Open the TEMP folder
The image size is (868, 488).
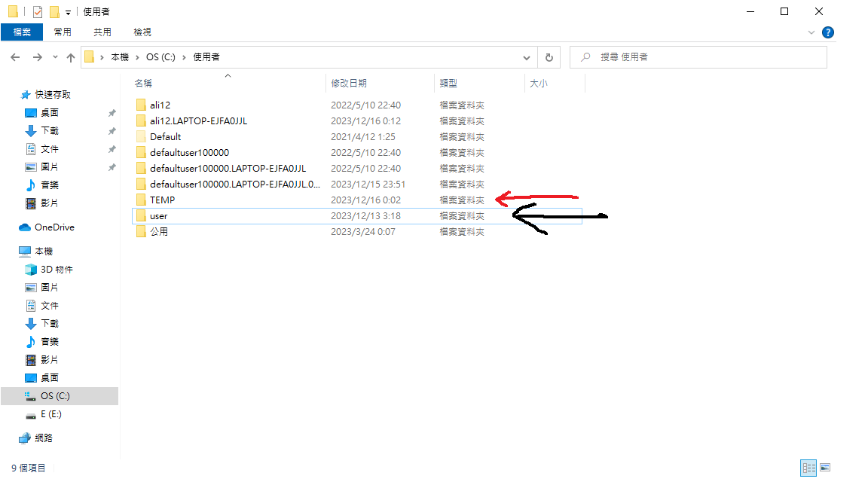tap(159, 200)
